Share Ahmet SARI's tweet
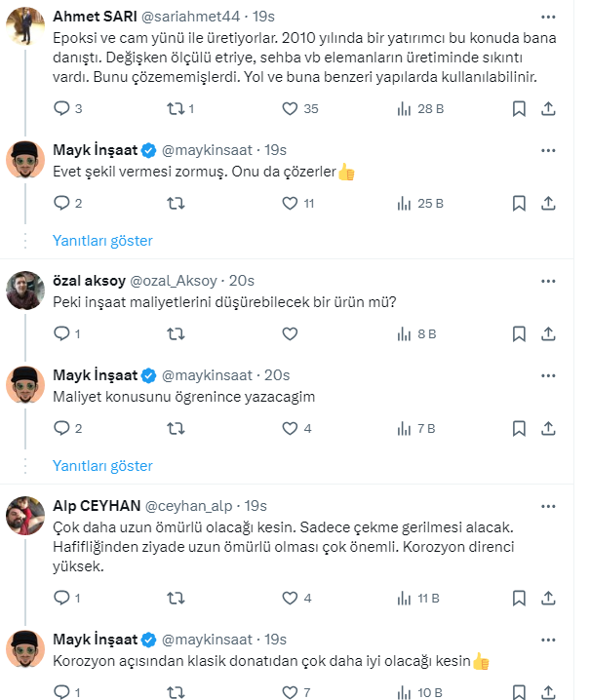The image size is (590, 700). tap(548, 108)
